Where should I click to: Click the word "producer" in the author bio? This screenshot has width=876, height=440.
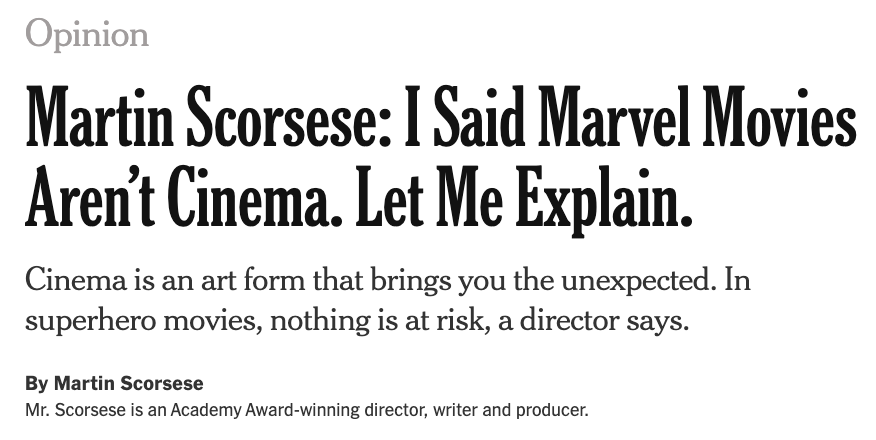[x=550, y=411]
